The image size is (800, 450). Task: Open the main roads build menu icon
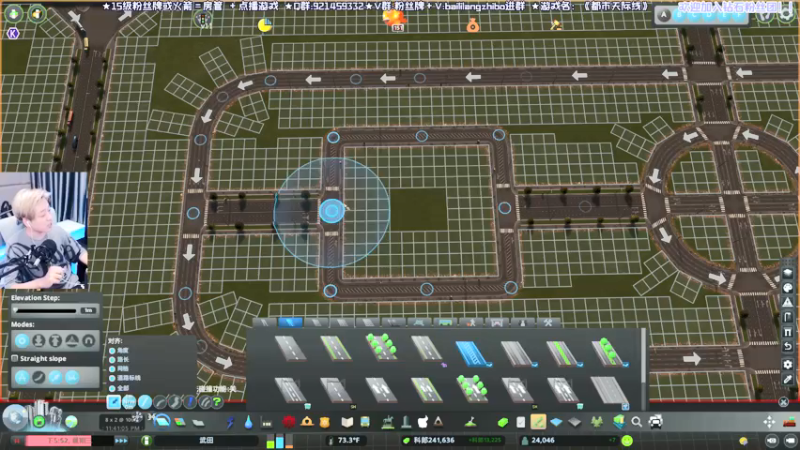[162, 422]
